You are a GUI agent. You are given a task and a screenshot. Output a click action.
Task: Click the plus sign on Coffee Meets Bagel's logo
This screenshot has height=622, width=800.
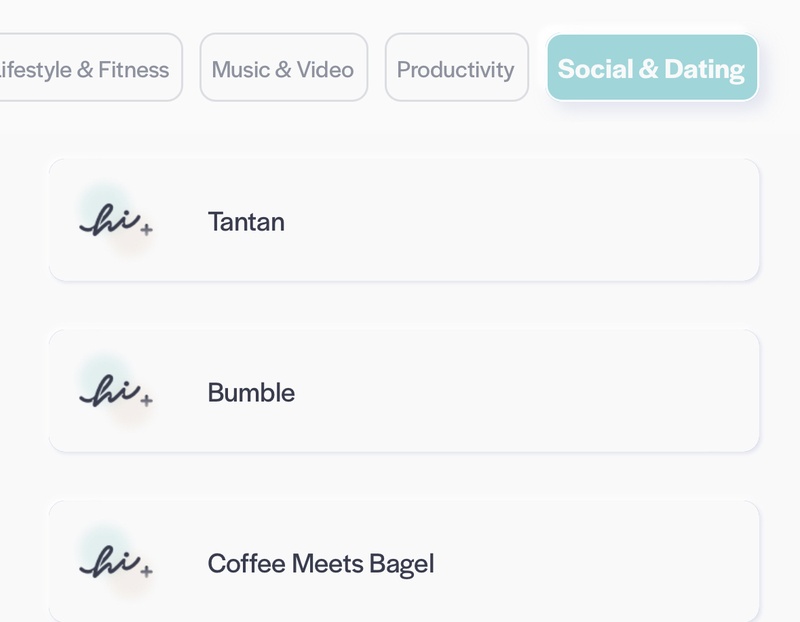[146, 571]
